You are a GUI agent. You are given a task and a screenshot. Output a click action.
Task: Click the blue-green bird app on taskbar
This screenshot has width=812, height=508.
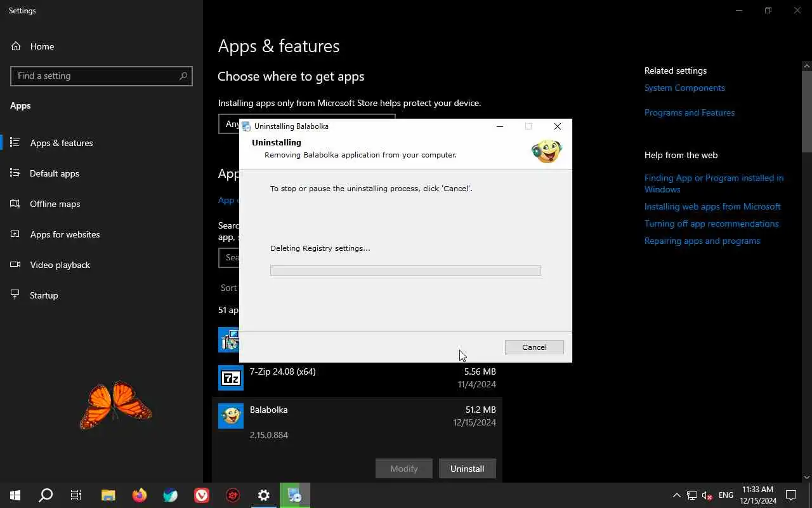pyautogui.click(x=171, y=495)
